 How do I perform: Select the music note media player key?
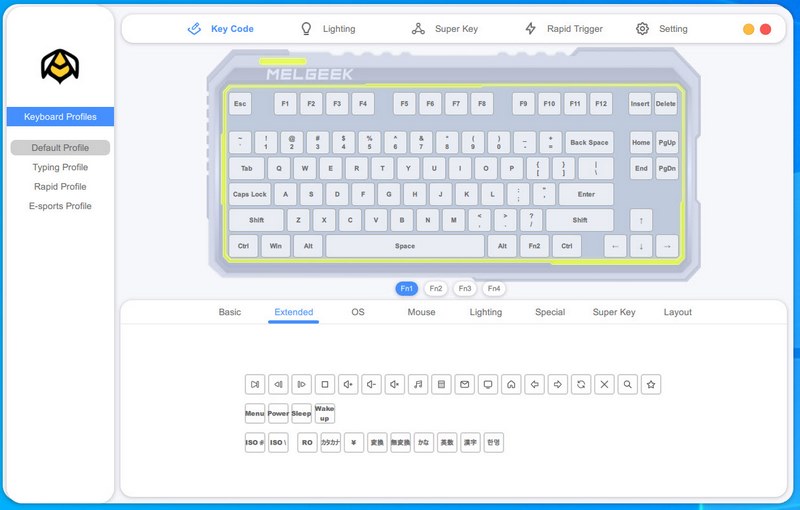pos(418,385)
